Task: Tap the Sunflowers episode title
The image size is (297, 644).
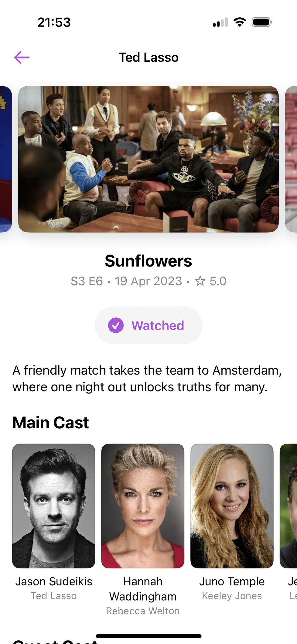Action: point(148,261)
